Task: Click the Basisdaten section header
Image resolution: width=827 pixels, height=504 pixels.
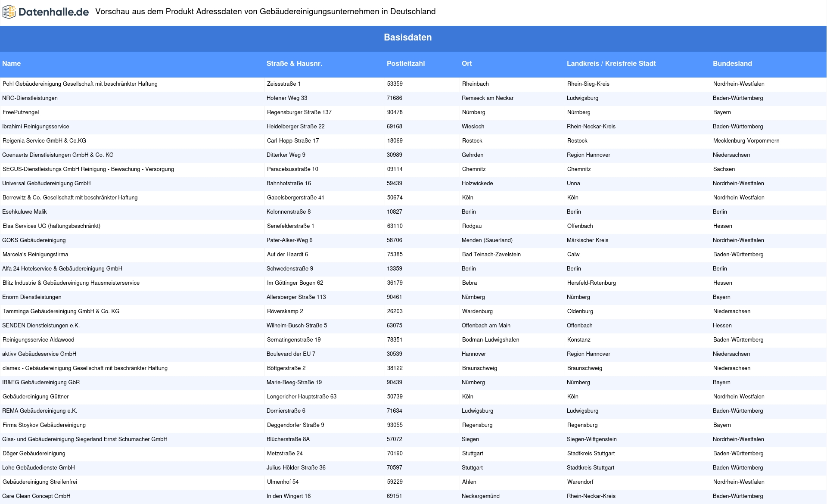Action: tap(407, 37)
